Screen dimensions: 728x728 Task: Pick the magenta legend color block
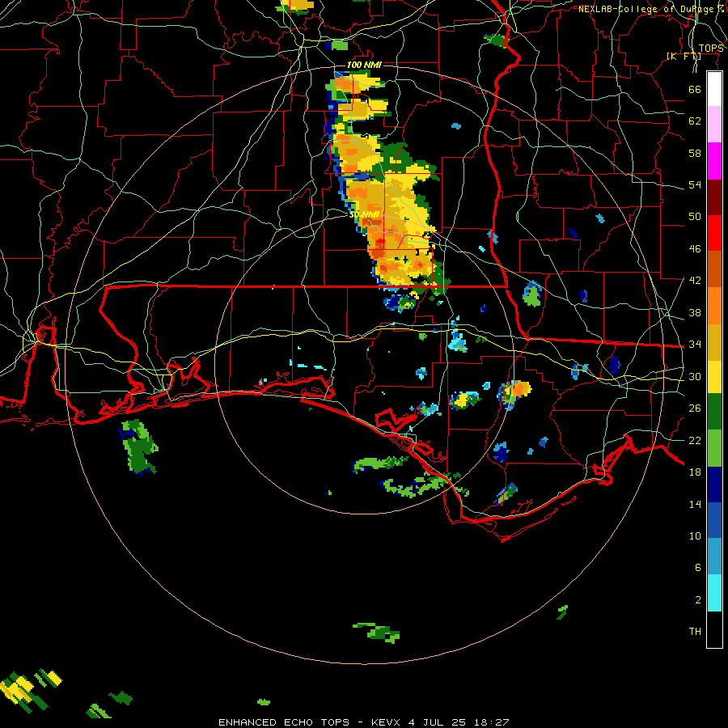pyautogui.click(x=714, y=161)
